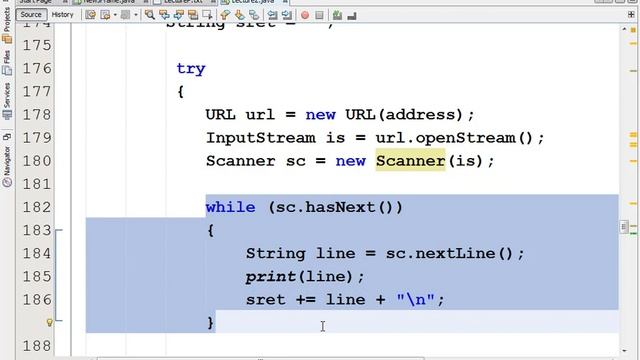Image resolution: width=640 pixels, height=360 pixels.
Task: Click line number 181 in the gutter
Action: pos(37,184)
